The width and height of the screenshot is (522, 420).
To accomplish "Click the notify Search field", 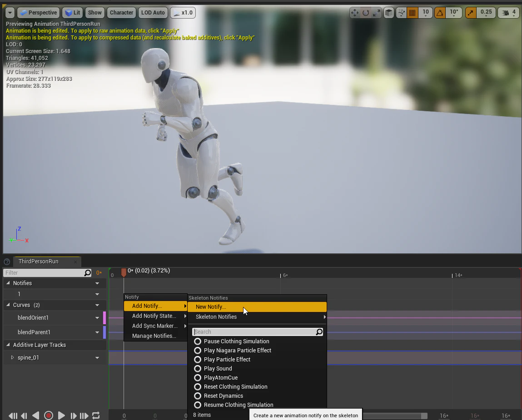I will (255, 332).
